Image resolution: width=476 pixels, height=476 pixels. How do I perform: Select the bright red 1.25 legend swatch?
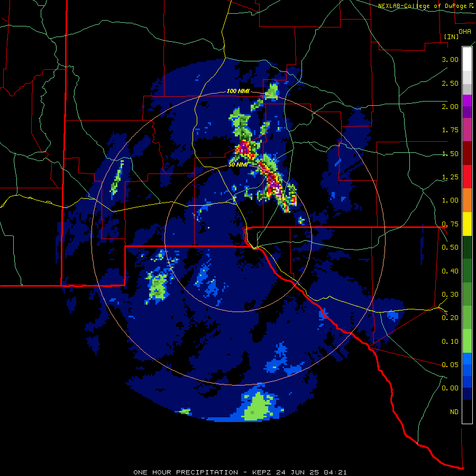click(467, 177)
